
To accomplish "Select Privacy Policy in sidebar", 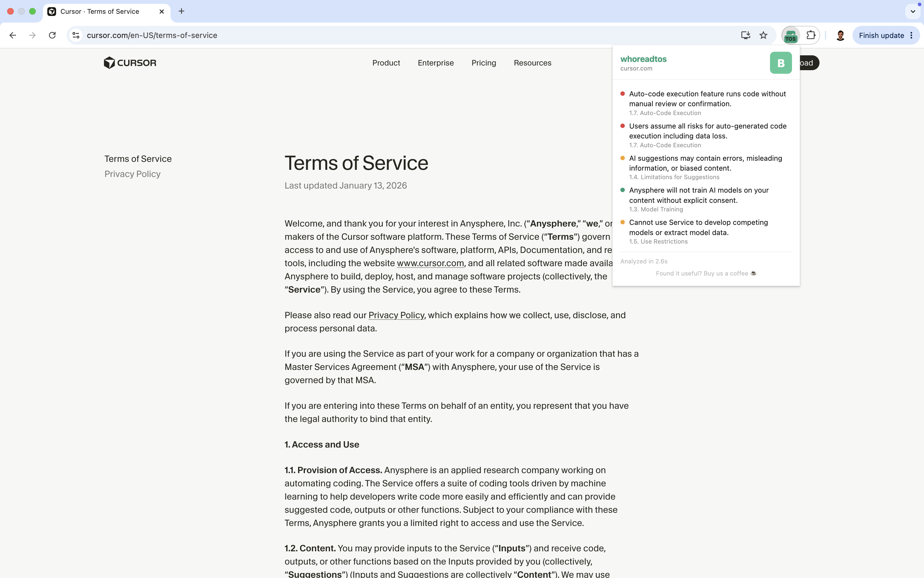I will tap(133, 174).
